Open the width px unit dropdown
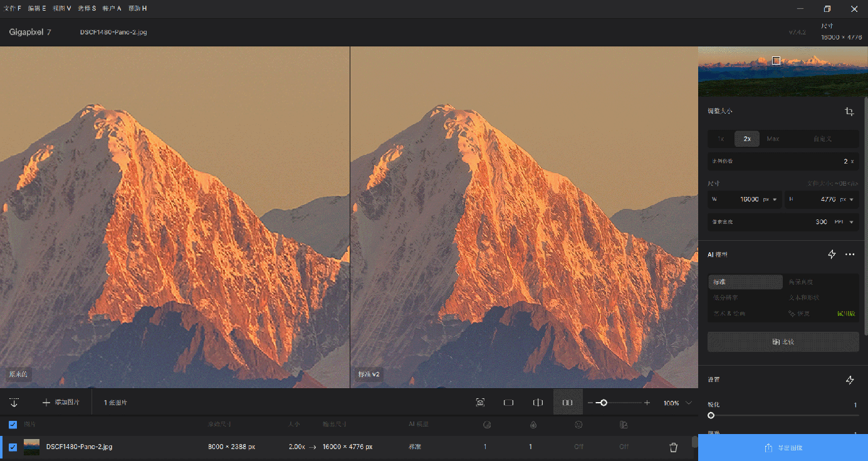Image resolution: width=868 pixels, height=461 pixels. point(770,199)
